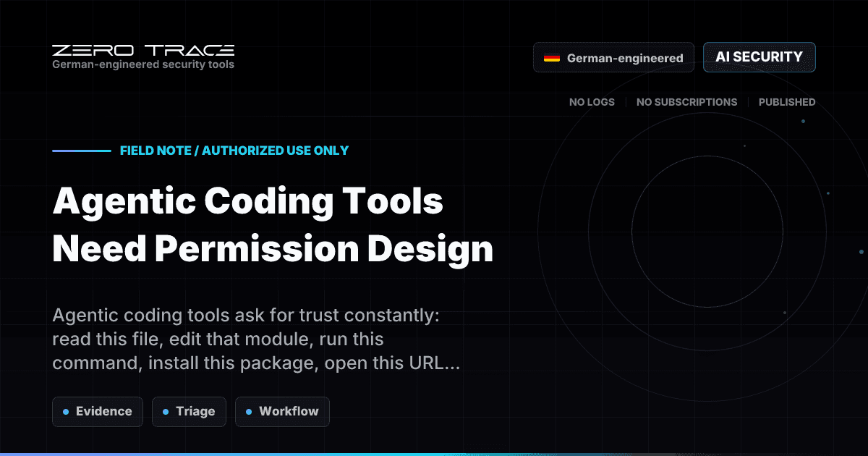Expand the Workflow tag
The width and height of the screenshot is (868, 456).
point(282,411)
